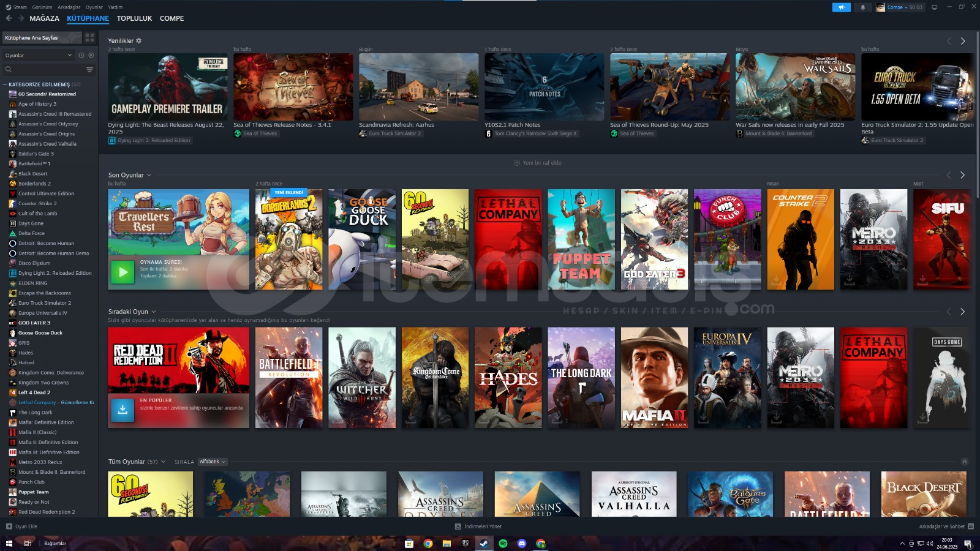Image resolution: width=980 pixels, height=551 pixels.
Task: Open Yenilikler settings gear
Action: (138, 40)
